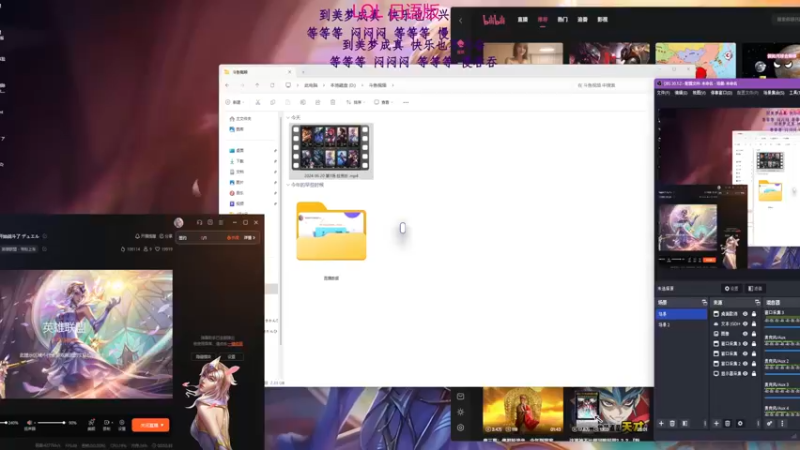This screenshot has height=450, width=800.
Task: Toggle visibility of fourth source in OBS list
Action: (745, 343)
